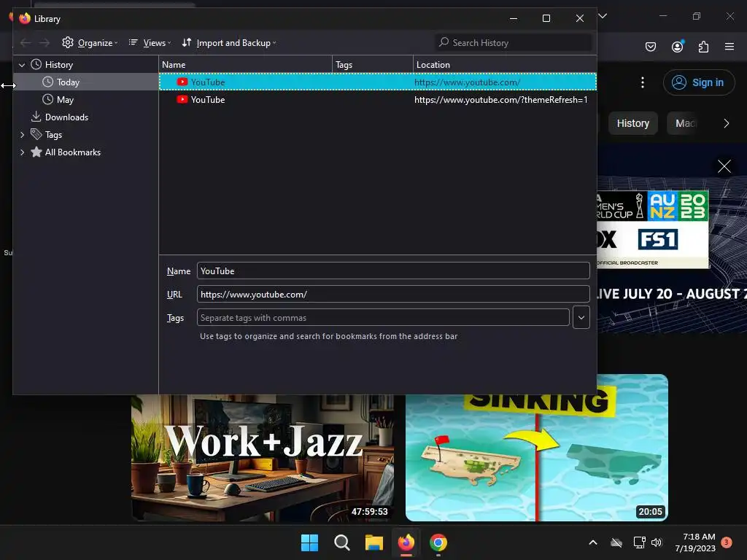Expand the Tags tree node
747x560 pixels.
22,135
